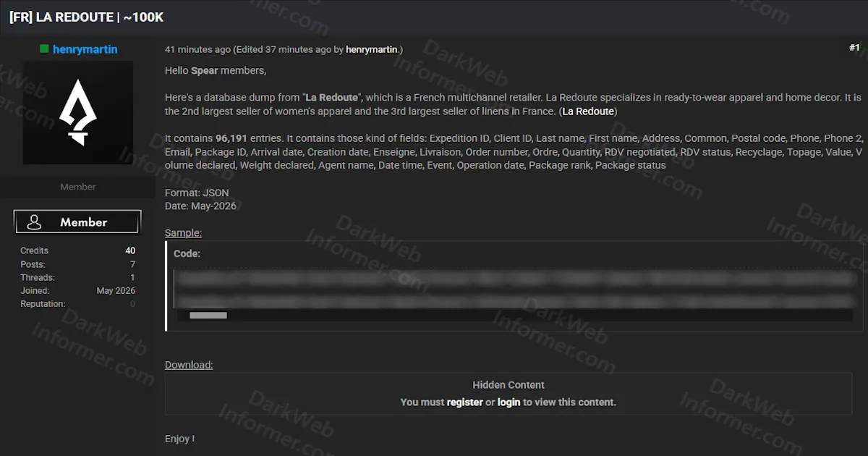Click the login link
Viewport: 868px width, 456px height.
509,402
